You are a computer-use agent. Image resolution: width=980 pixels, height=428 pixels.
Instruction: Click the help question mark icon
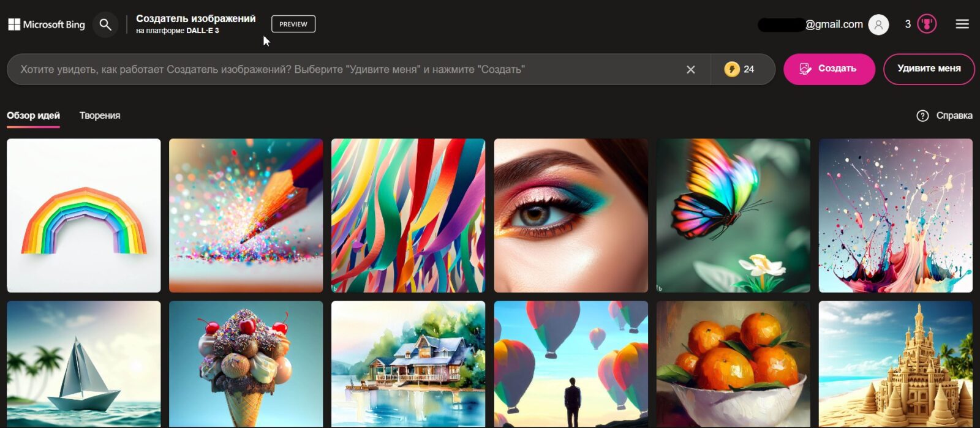(922, 116)
